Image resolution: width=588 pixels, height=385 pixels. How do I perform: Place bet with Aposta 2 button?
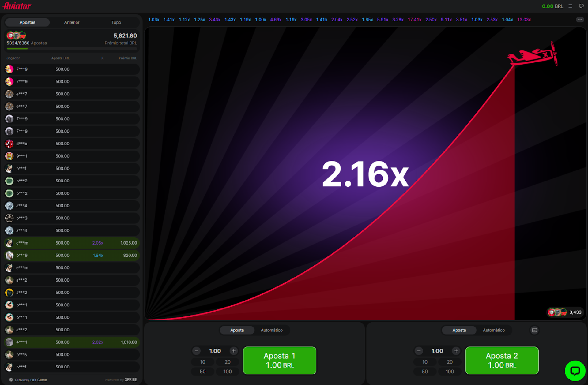502,360
